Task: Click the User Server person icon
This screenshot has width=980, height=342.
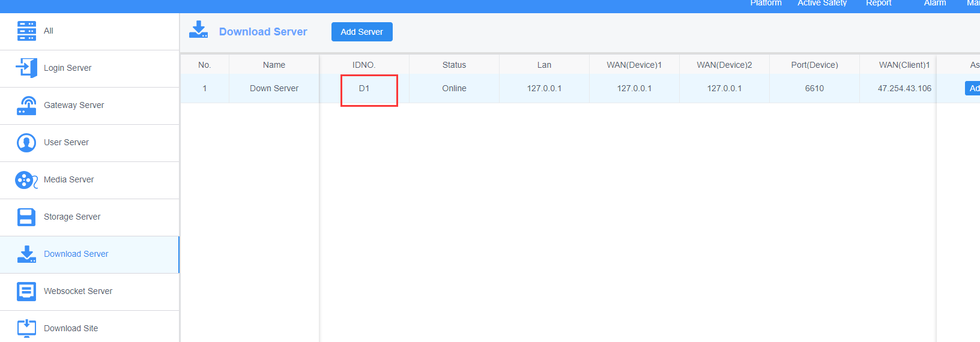Action: 26,142
